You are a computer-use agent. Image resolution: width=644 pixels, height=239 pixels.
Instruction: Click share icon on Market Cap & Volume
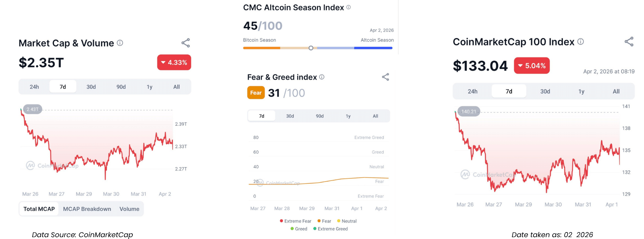coord(186,43)
